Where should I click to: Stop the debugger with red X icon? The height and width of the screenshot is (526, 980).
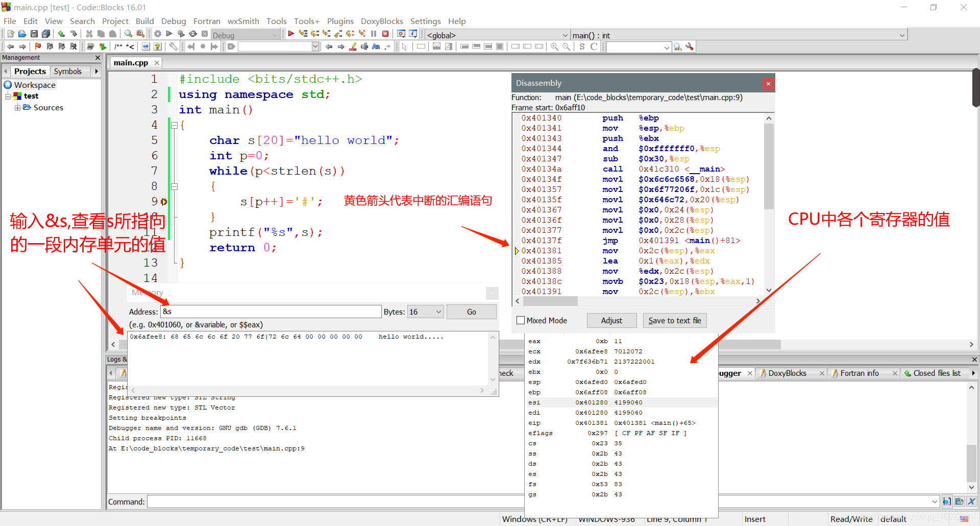(385, 34)
